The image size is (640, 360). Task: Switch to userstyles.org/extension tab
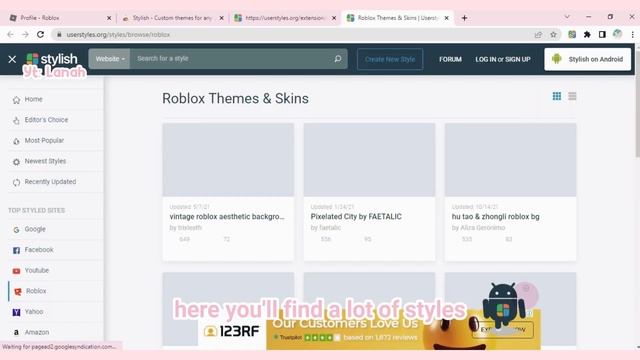click(284, 18)
